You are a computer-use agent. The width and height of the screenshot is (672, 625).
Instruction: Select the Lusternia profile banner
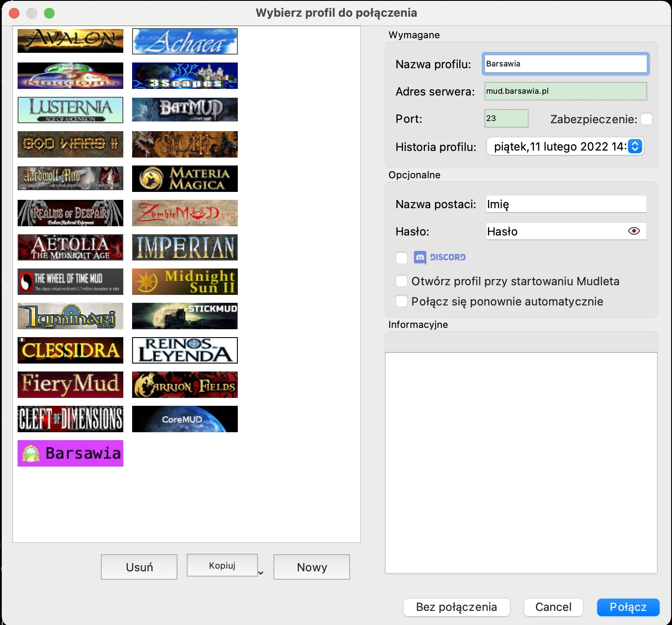(70, 110)
